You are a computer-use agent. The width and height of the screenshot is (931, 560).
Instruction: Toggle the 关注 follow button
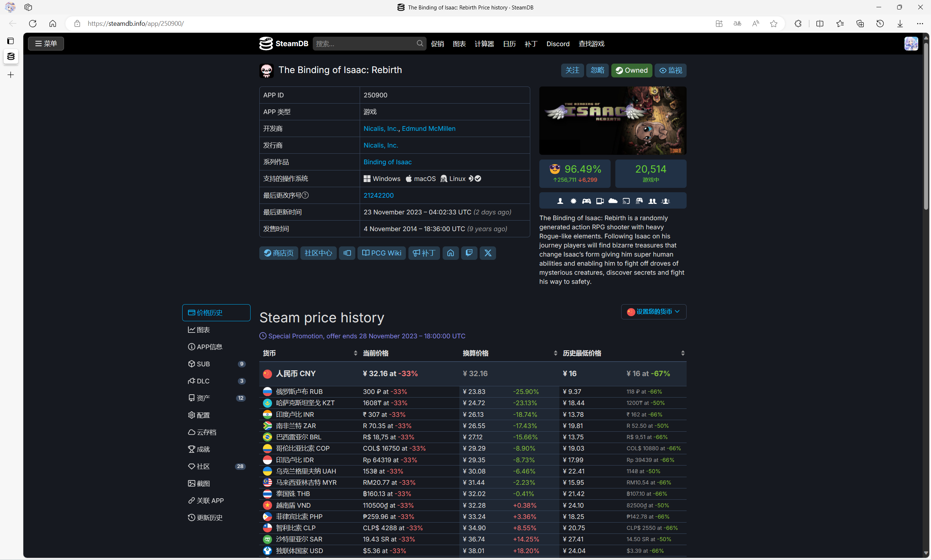572,70
